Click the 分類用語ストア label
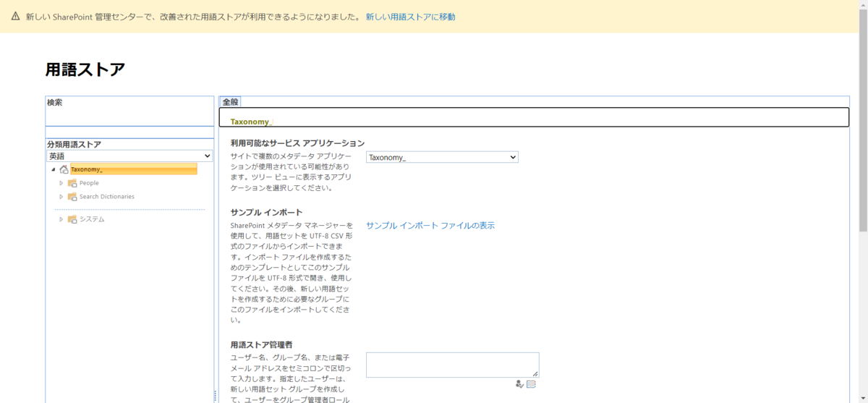This screenshot has width=868, height=403. coord(74,145)
